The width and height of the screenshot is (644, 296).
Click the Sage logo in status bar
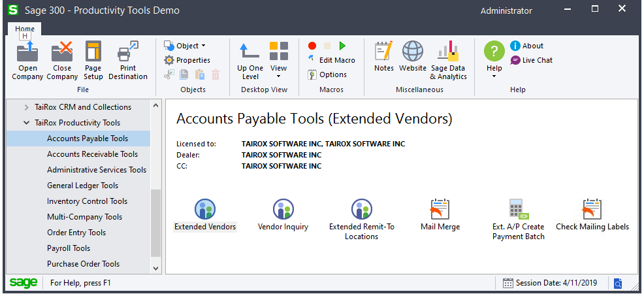24,282
